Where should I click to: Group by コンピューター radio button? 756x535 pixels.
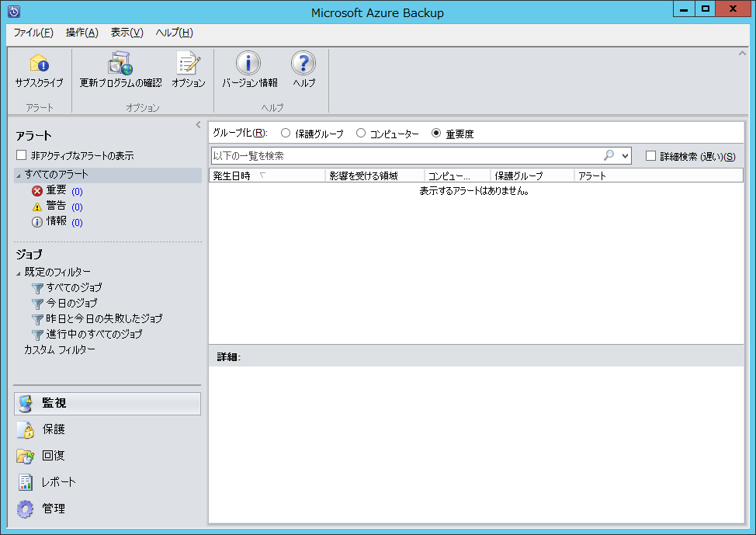tap(361, 133)
